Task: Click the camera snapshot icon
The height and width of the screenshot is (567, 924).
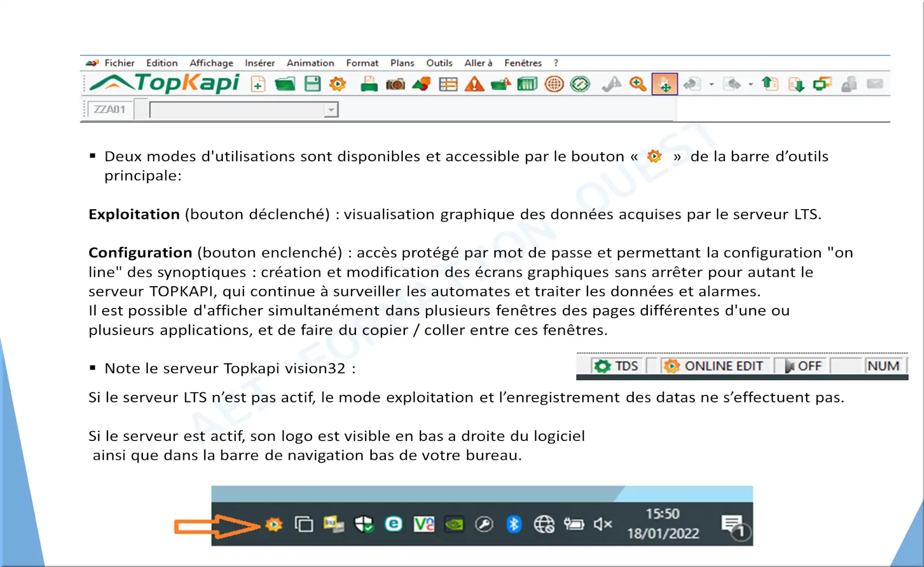Action: click(x=395, y=84)
